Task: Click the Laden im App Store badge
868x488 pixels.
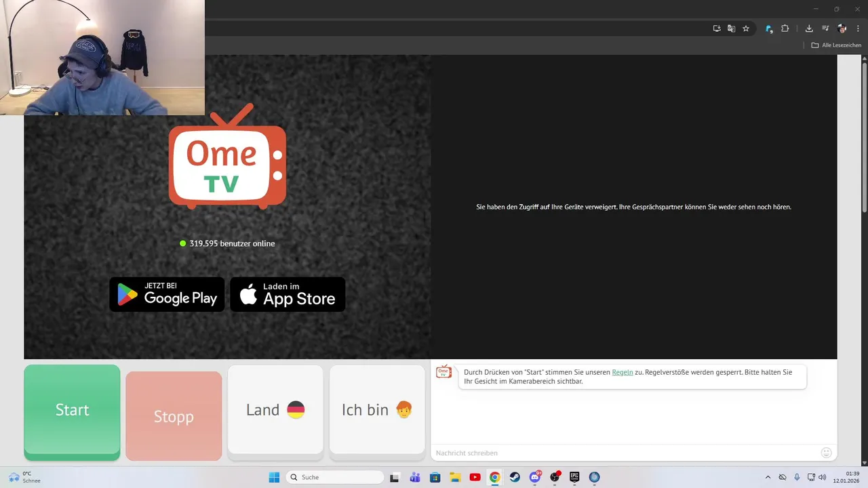Action: pyautogui.click(x=288, y=294)
